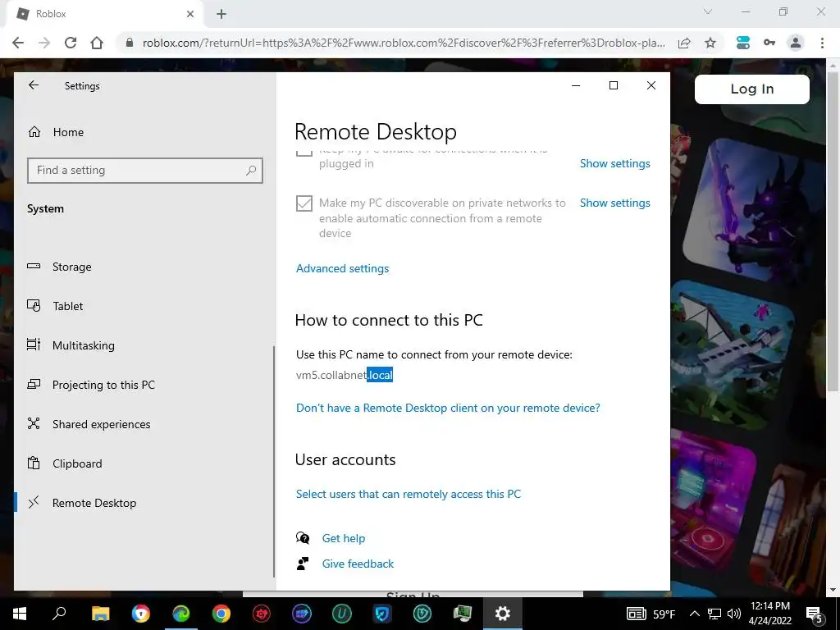Screen dimensions: 840x630
Task: Open Advanced settings link
Action: pyautogui.click(x=342, y=268)
